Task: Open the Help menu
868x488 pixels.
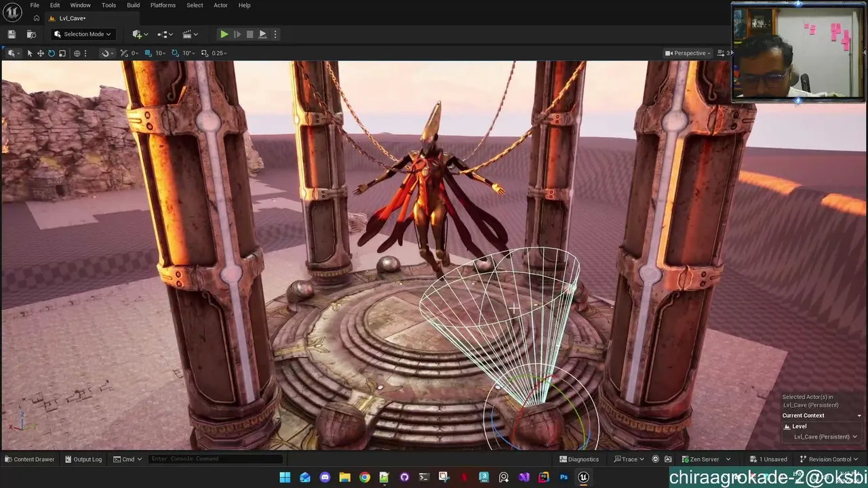Action: click(244, 5)
